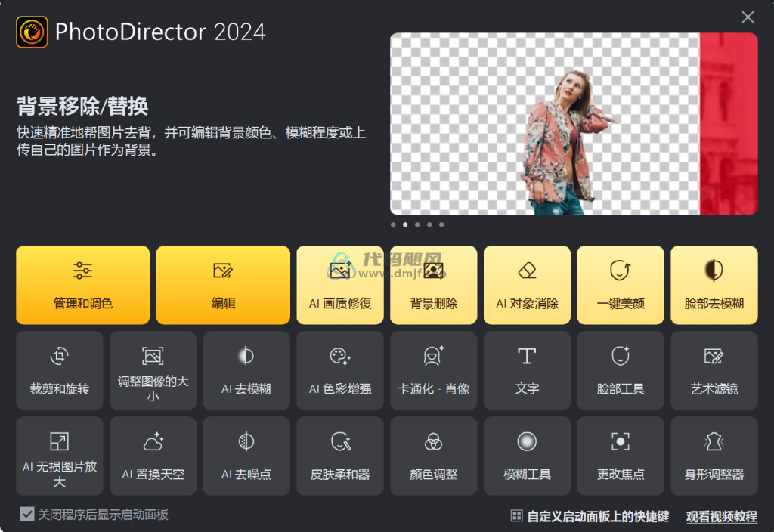The height and width of the screenshot is (532, 774).
Task: Open 管理和调色 module
Action: pyautogui.click(x=83, y=285)
